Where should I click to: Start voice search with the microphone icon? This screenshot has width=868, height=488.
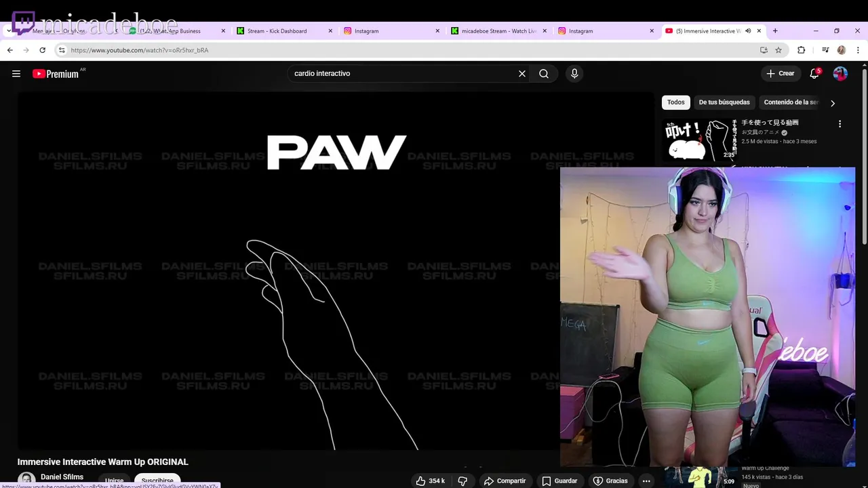point(574,74)
